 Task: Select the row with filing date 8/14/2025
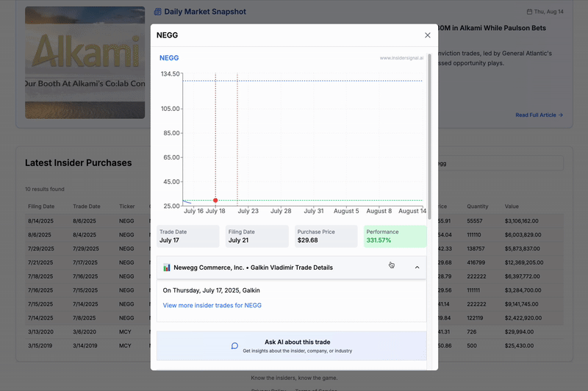point(295,220)
